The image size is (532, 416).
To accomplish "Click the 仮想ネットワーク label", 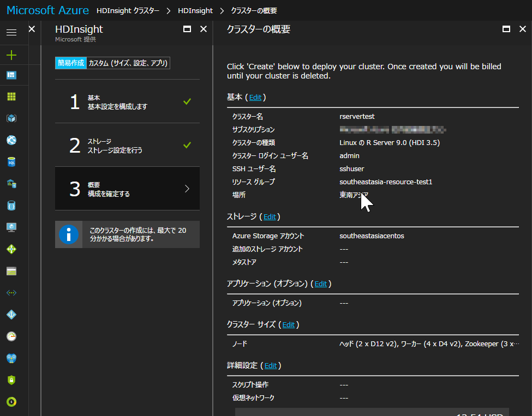I will [x=253, y=398].
